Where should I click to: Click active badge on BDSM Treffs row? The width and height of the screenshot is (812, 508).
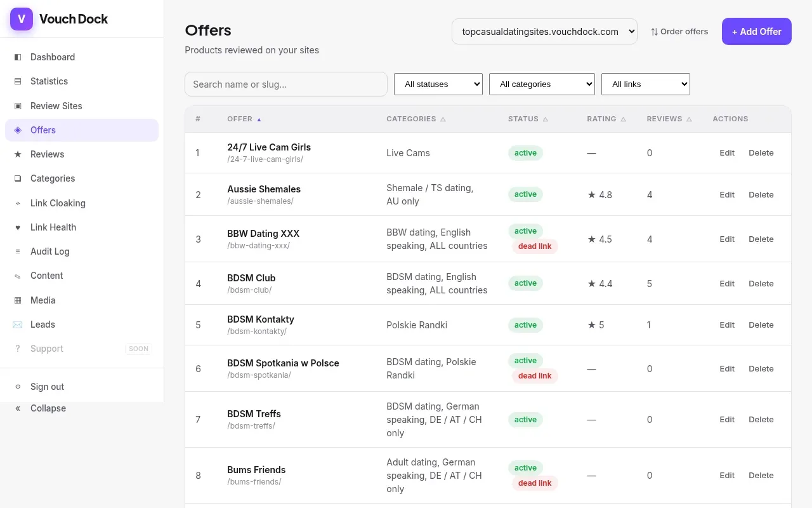point(525,420)
